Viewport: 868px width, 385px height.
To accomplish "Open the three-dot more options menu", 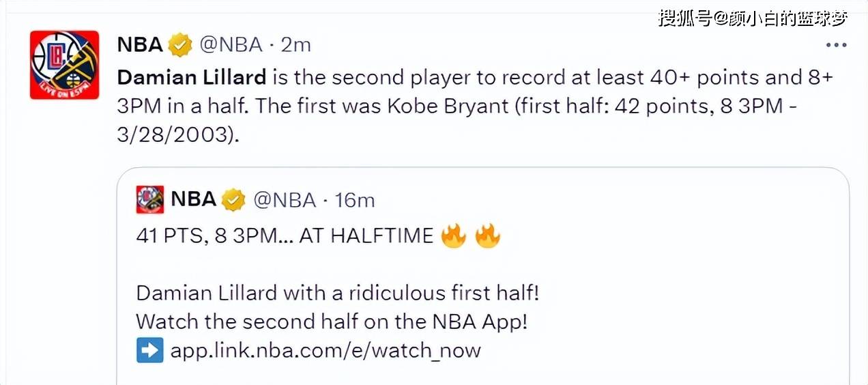I will [837, 46].
